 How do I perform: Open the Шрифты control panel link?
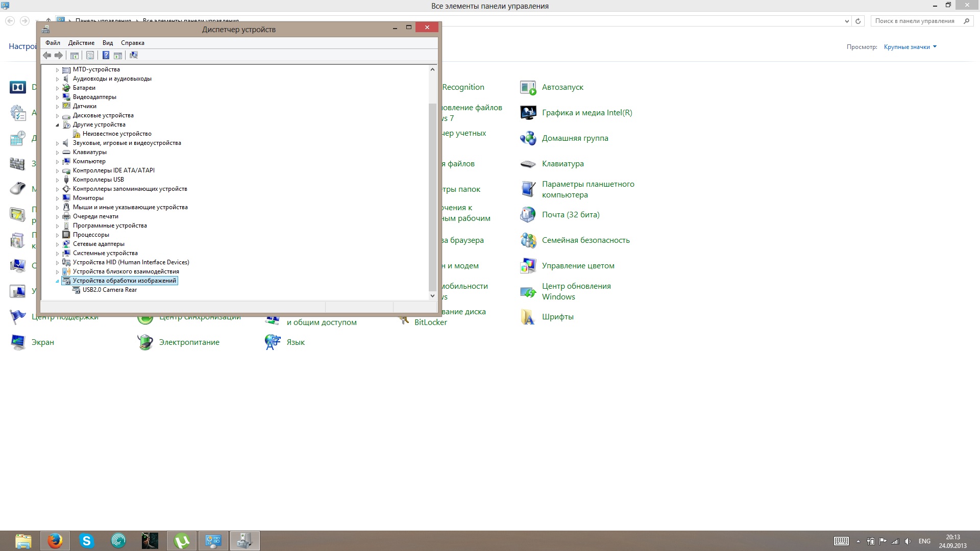(x=557, y=317)
